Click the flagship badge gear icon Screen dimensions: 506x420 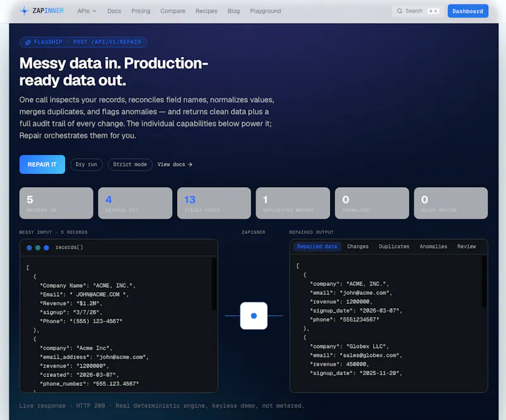point(28,42)
